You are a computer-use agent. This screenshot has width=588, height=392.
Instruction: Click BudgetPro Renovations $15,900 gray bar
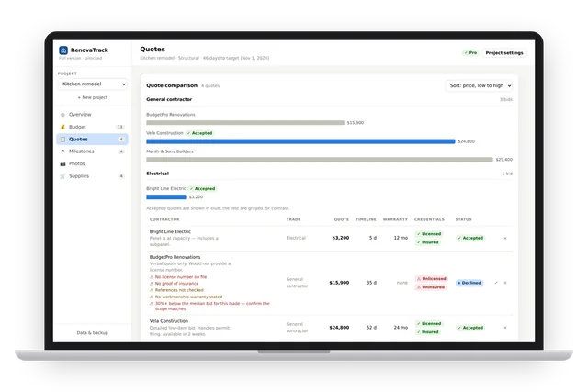[245, 123]
